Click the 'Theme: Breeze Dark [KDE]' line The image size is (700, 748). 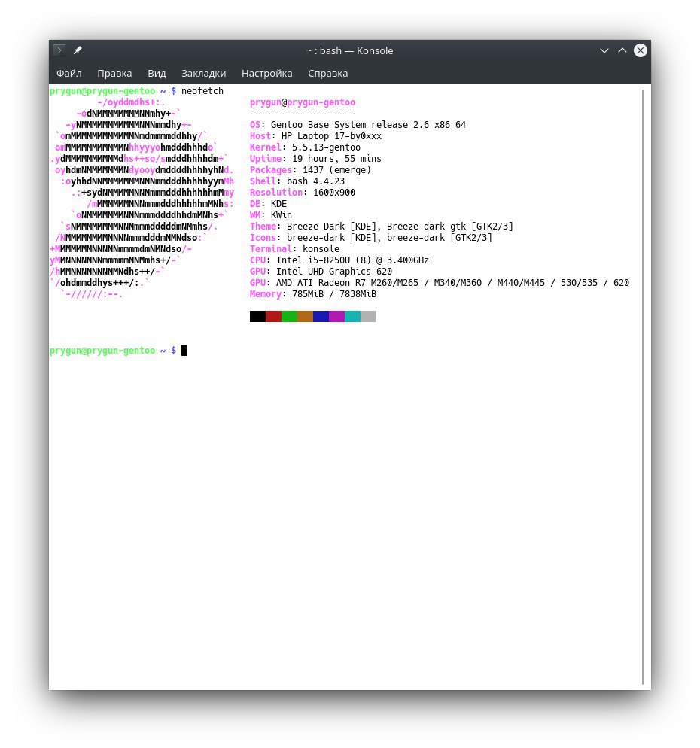click(x=382, y=226)
